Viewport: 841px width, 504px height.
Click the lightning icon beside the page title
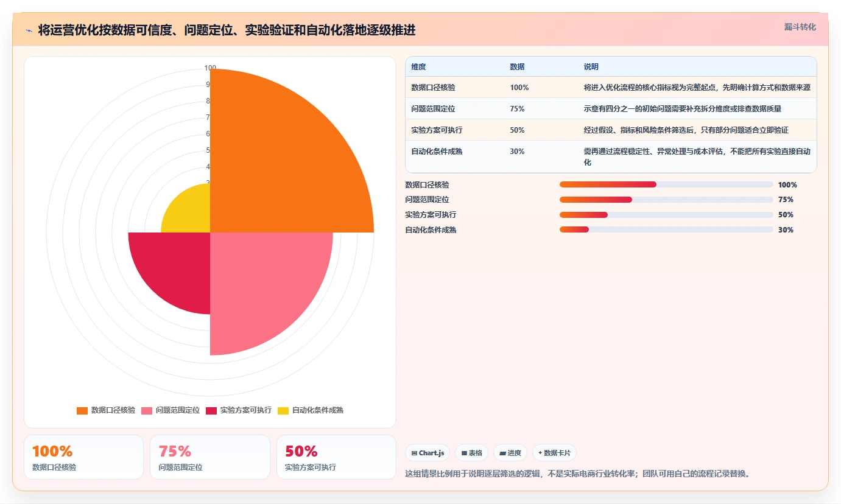tap(29, 30)
